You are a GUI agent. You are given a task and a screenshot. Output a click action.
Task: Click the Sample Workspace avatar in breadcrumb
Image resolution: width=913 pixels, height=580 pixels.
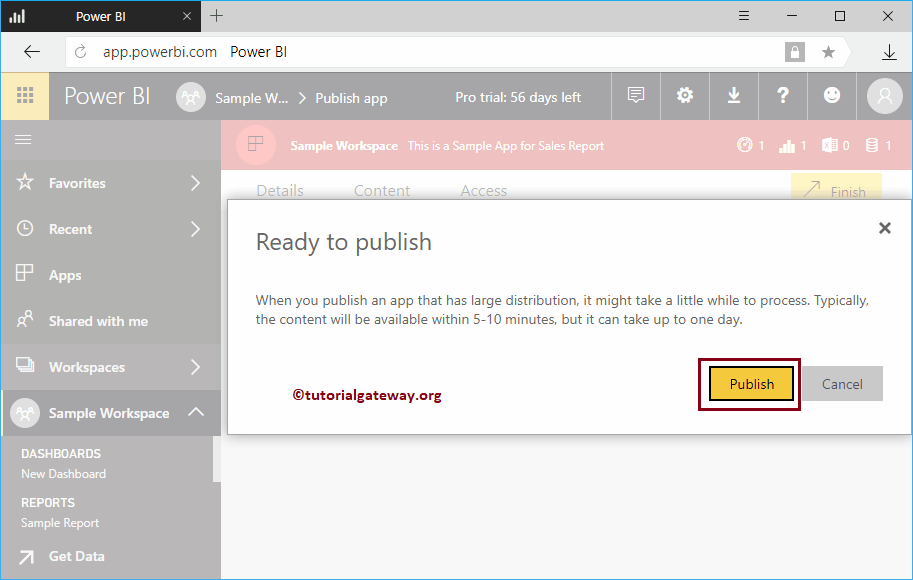[x=191, y=97]
